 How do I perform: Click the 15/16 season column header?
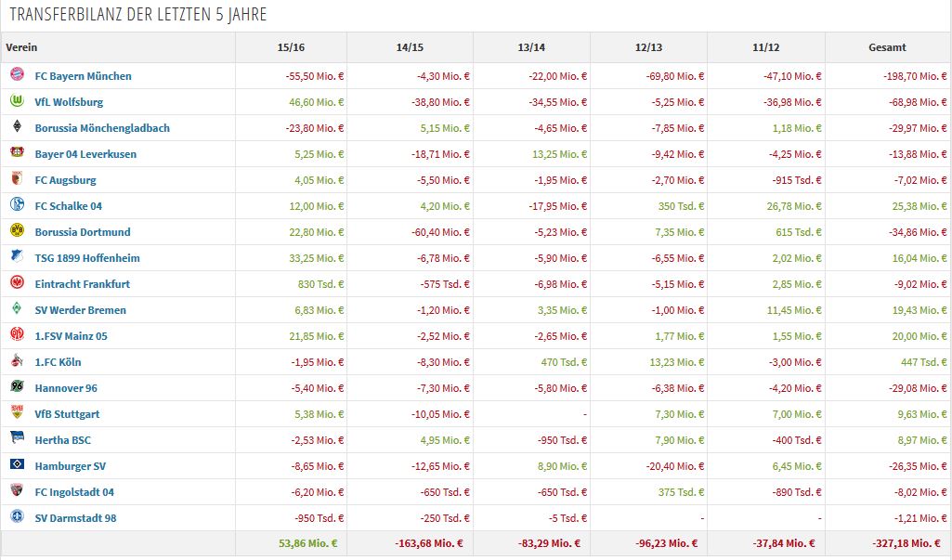tap(291, 47)
